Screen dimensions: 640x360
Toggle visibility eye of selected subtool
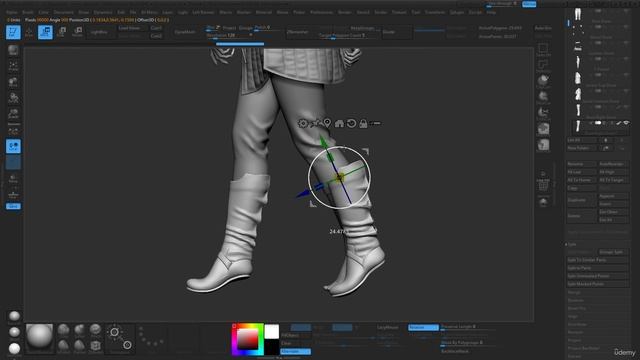tap(626, 123)
